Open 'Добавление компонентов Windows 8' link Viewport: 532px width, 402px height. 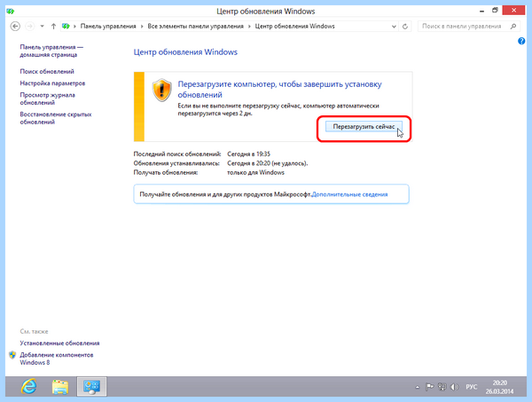[x=57, y=359]
